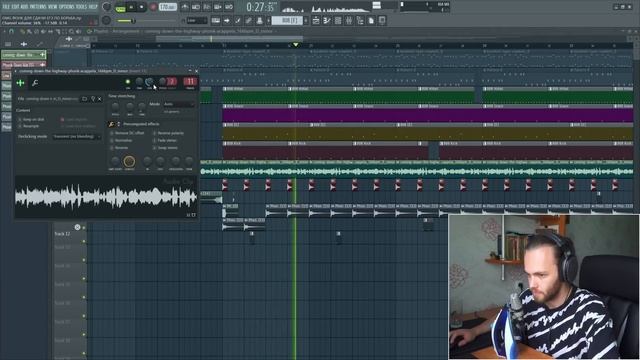
Task: Enable Resample checkbox
Action: [x=20, y=126]
